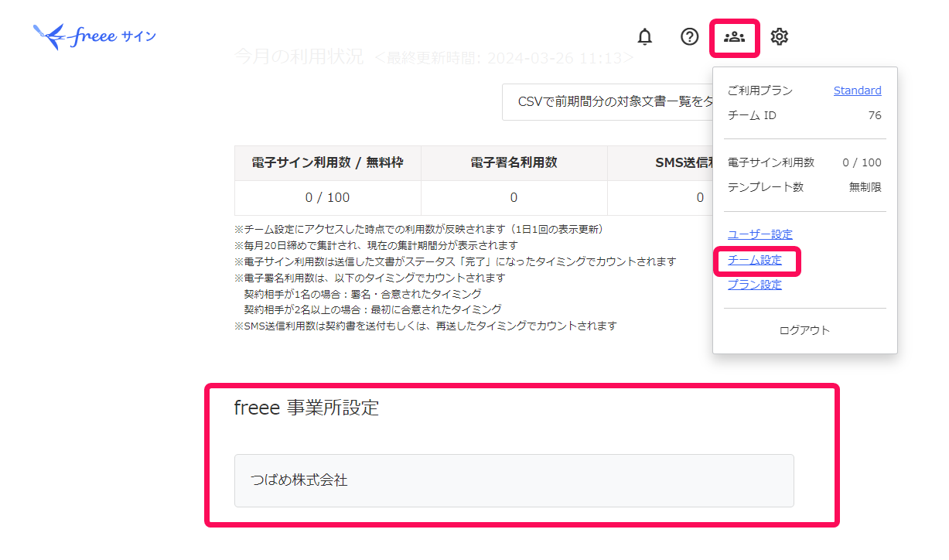949x560 pixels.
Task: Click the 毎月20日締め note line
Action: click(376, 245)
